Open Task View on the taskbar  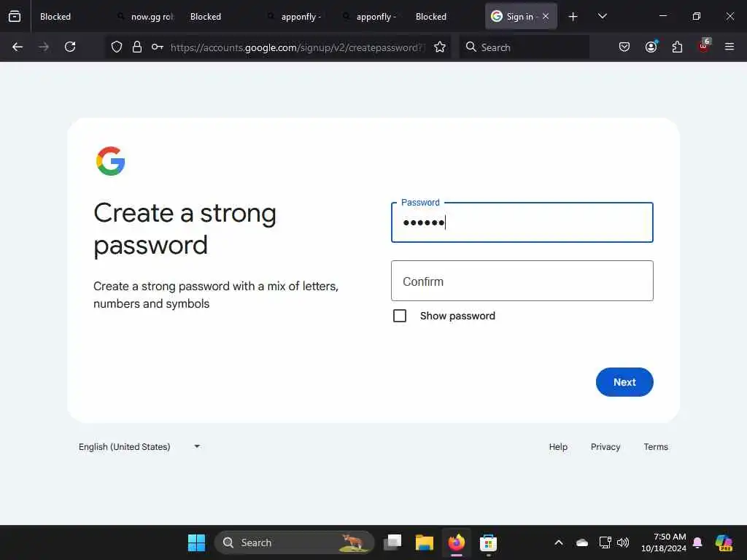[393, 542]
